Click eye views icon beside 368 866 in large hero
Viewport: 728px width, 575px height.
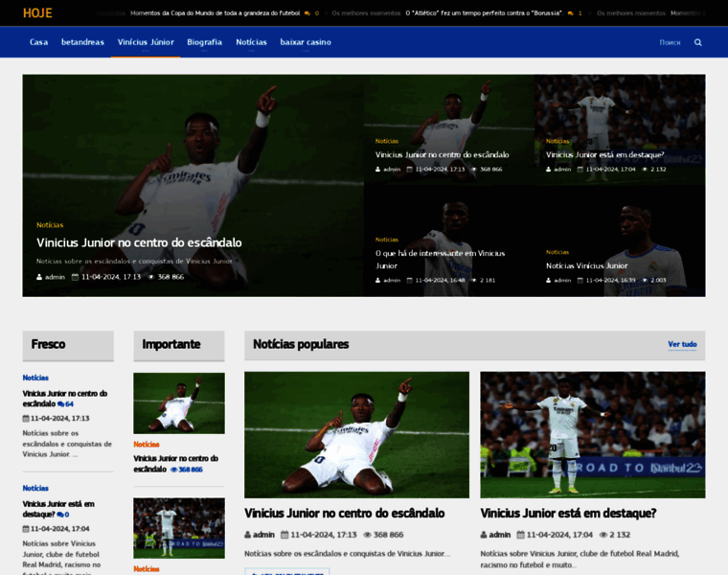tap(151, 277)
